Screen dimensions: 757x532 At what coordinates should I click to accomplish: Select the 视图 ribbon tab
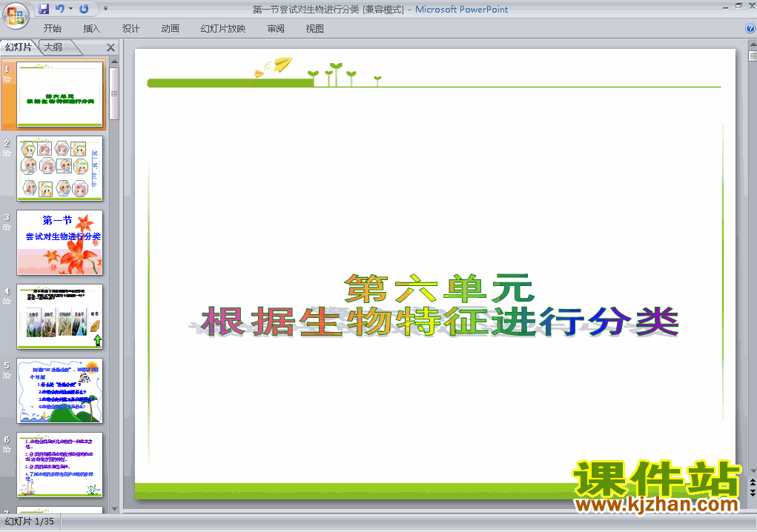point(315,29)
